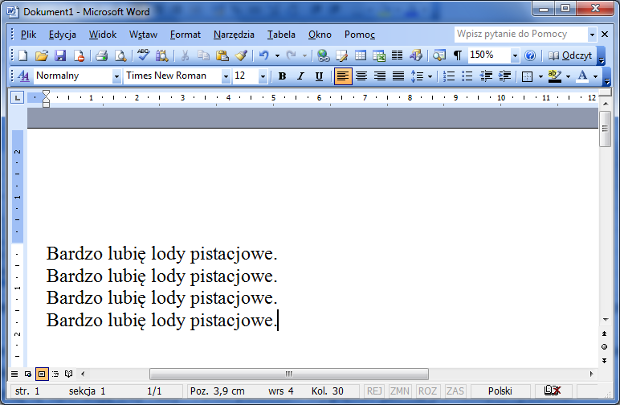Open the font size 12 dropdown

point(263,76)
